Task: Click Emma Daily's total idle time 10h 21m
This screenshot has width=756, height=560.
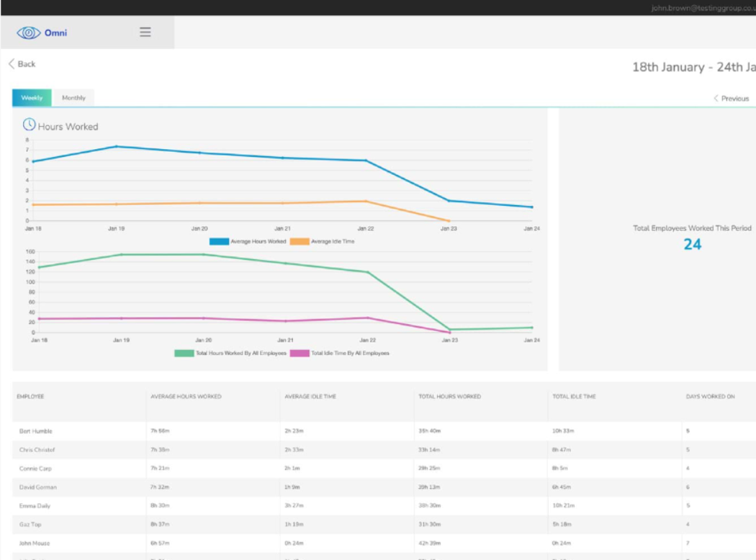Action: pyautogui.click(x=563, y=505)
